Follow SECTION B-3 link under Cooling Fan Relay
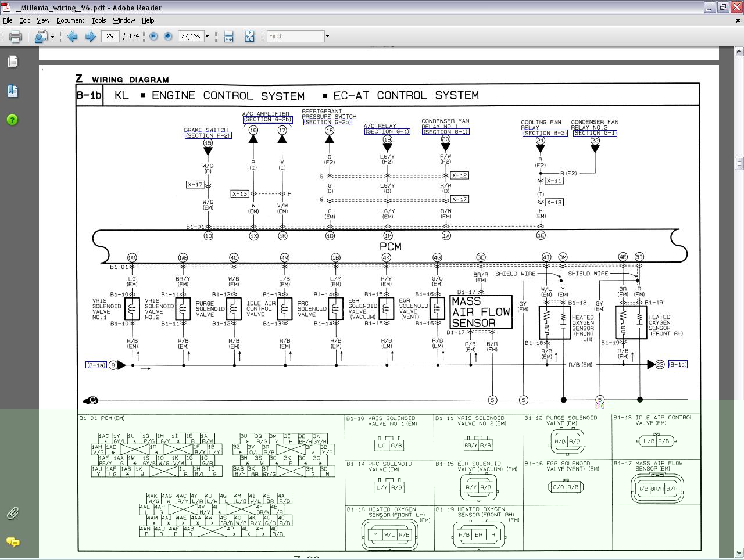The image size is (744, 560). 545,133
